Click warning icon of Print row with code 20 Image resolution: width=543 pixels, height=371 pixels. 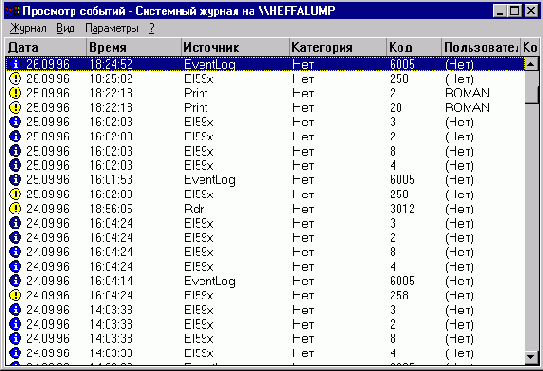15,107
